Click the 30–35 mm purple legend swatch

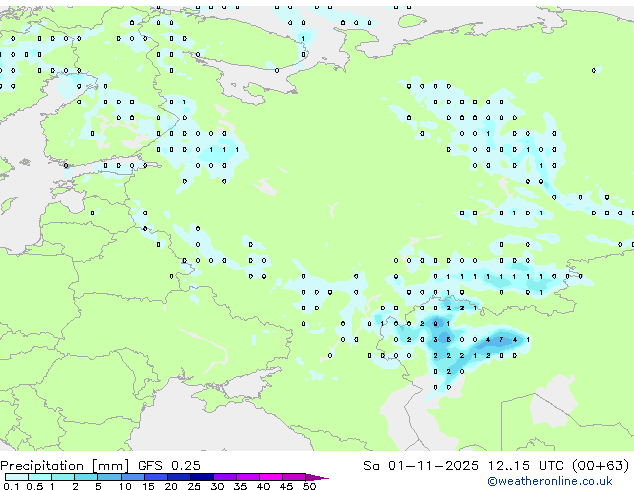point(225,477)
